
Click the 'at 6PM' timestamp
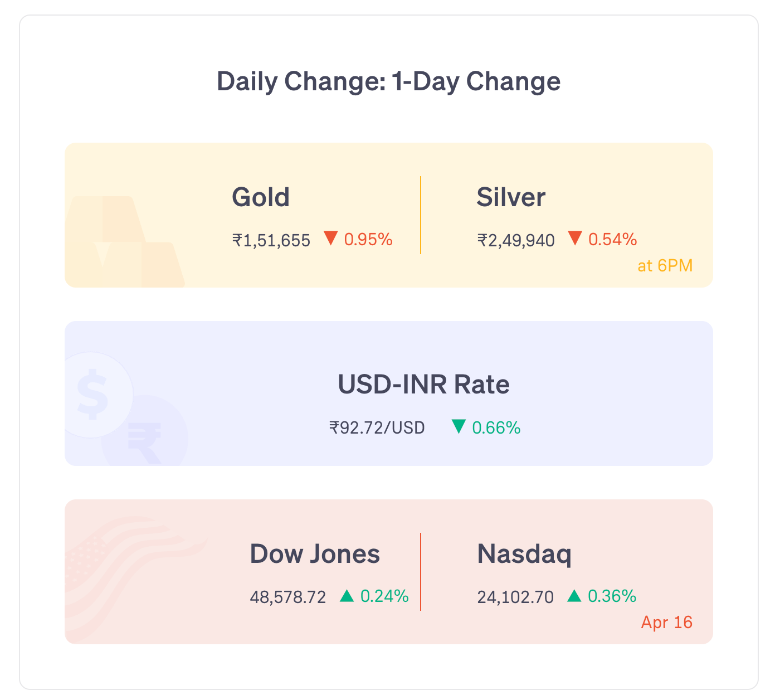665,266
